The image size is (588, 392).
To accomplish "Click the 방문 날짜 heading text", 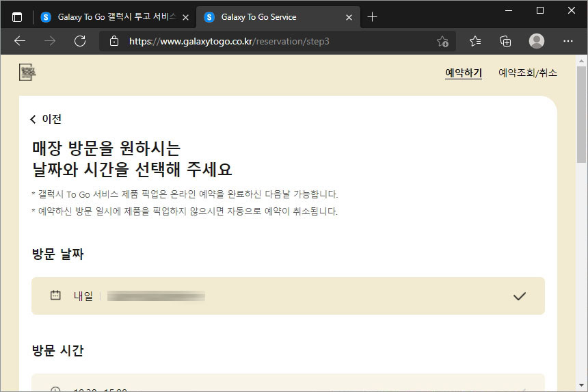I will pyautogui.click(x=57, y=254).
